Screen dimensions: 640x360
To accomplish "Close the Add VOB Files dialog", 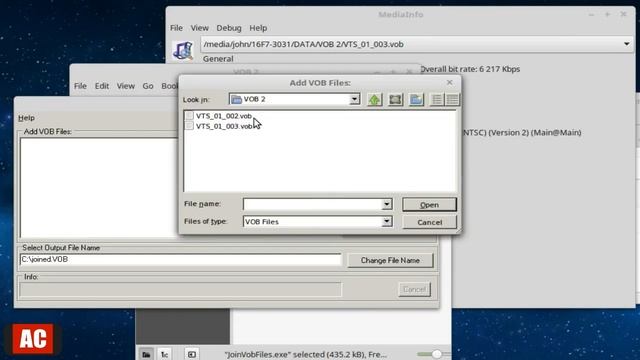I will (x=449, y=82).
